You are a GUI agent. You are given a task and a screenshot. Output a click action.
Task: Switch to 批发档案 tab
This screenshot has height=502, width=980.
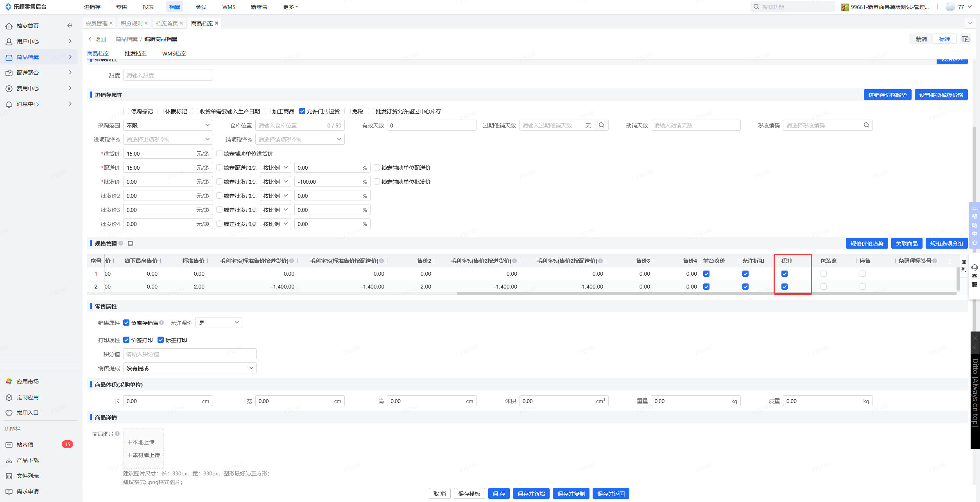point(136,54)
